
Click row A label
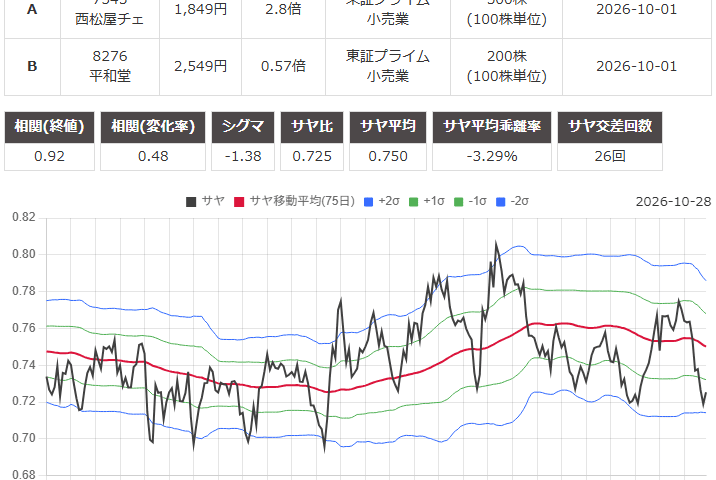(32, 10)
